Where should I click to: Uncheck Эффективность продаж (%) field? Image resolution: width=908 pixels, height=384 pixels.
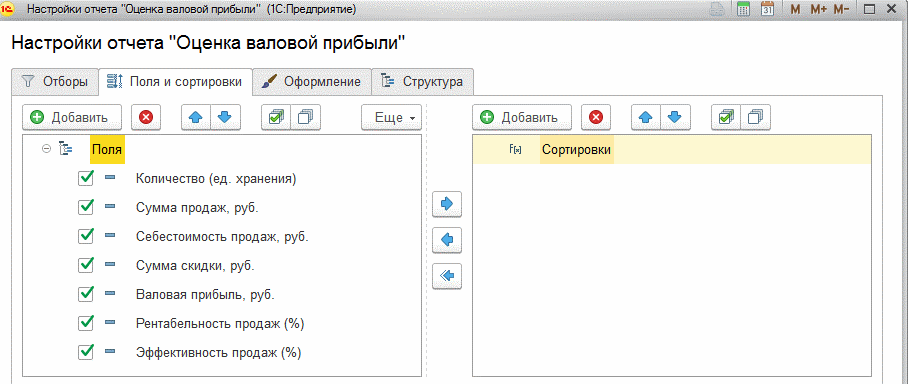86,352
